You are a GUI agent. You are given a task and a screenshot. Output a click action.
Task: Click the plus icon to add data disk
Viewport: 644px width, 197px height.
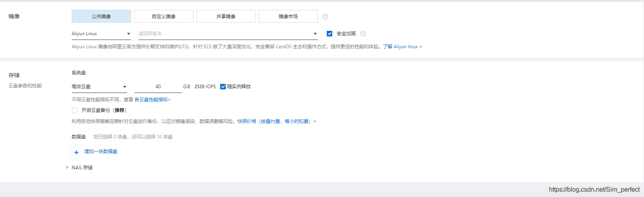tap(77, 152)
